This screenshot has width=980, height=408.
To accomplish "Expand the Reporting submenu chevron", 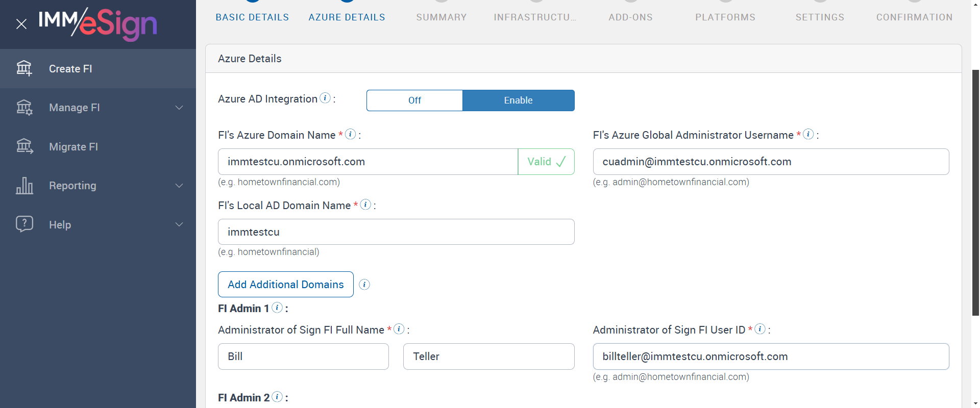I will click(x=179, y=186).
